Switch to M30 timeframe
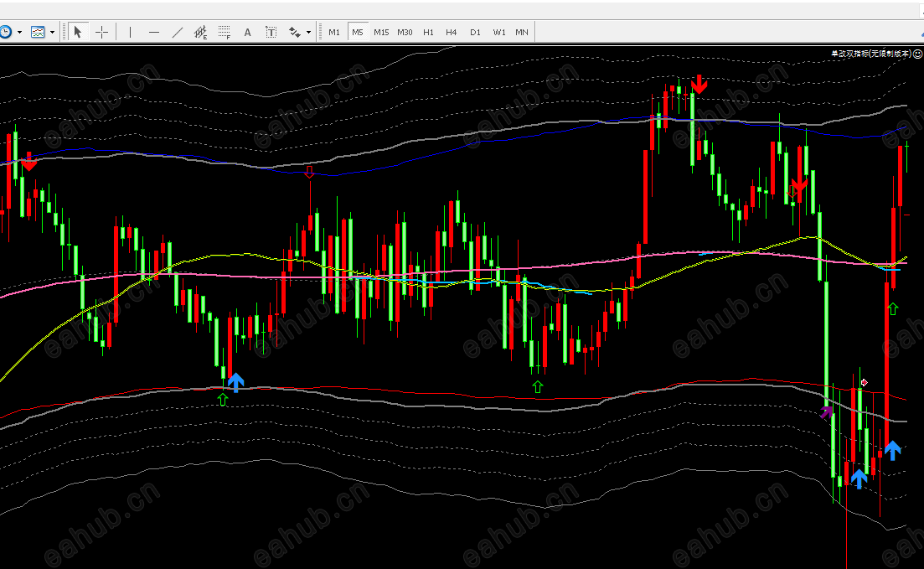Screen dimensions: 924x569 (405, 32)
